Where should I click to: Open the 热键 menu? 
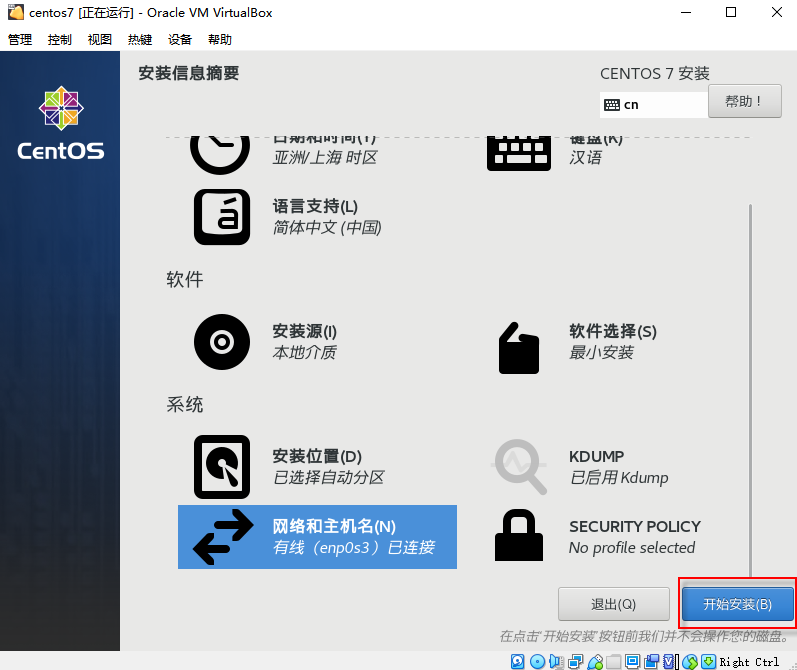[140, 40]
